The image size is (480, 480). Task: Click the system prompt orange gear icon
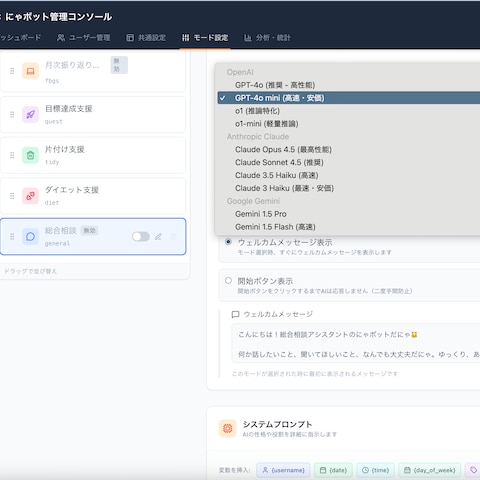pos(228,428)
